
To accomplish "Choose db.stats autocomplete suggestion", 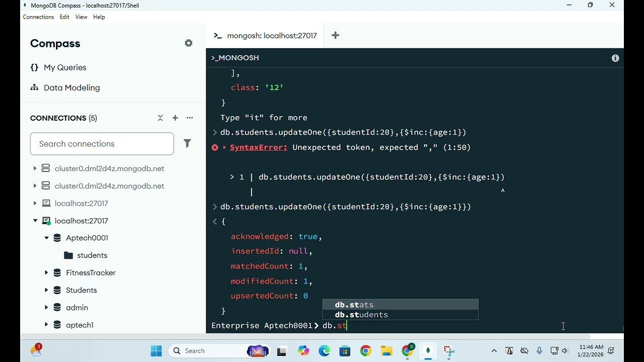I will point(400,305).
